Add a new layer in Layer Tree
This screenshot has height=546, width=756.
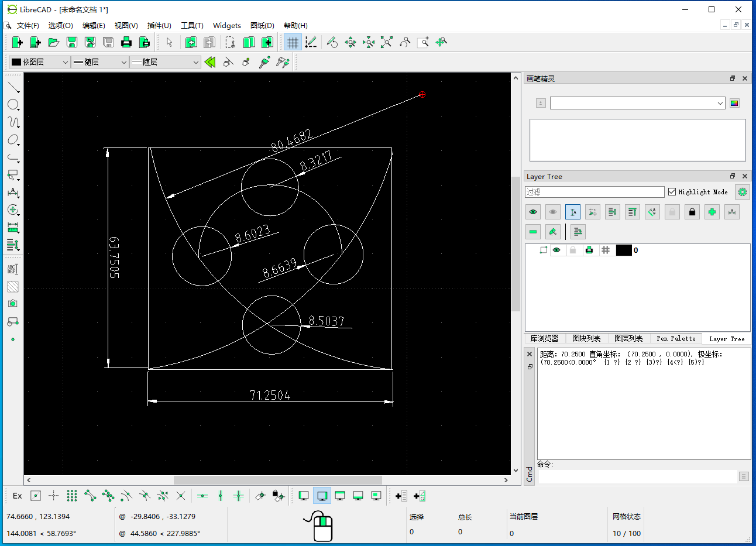point(712,212)
